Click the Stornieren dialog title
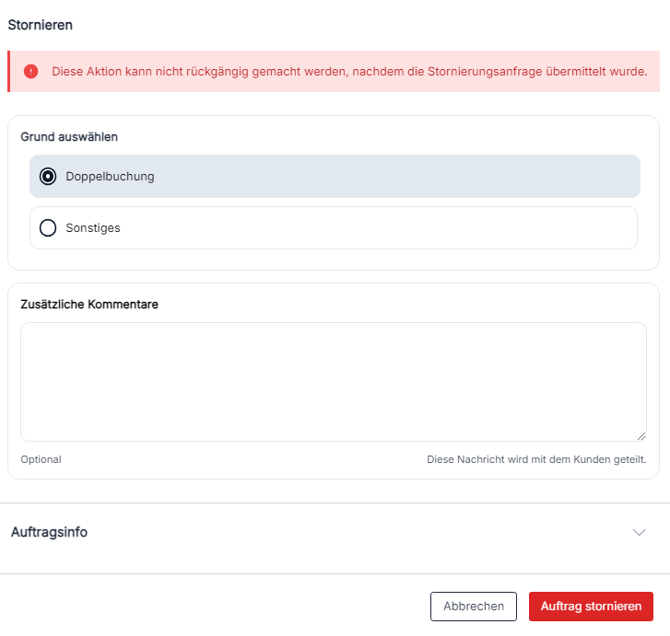Screen dimensions: 670x636 tap(40, 25)
